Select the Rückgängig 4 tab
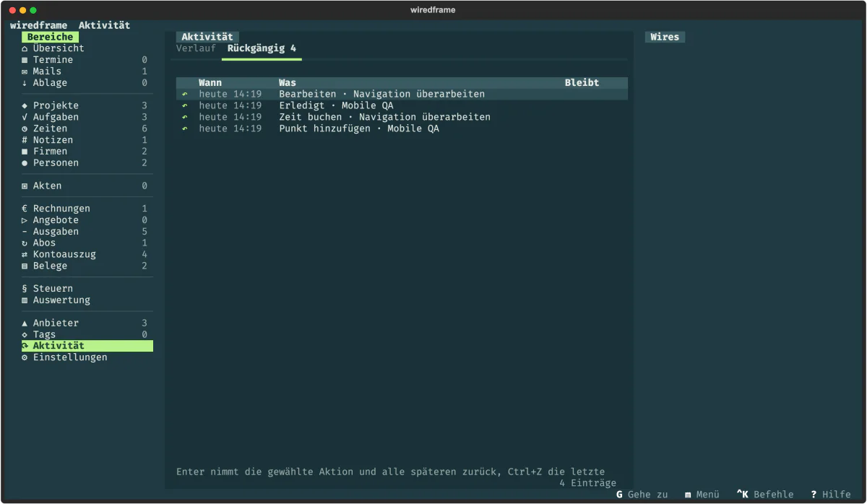The width and height of the screenshot is (867, 504). pos(262,48)
